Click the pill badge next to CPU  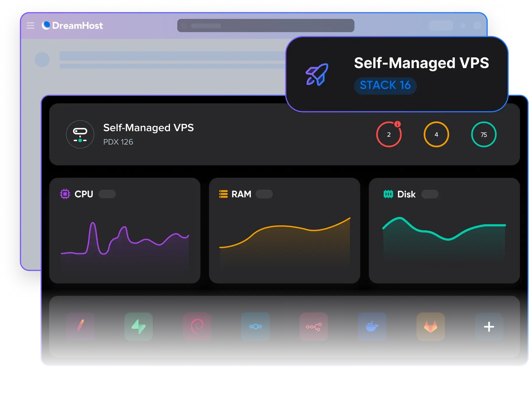[x=107, y=194]
